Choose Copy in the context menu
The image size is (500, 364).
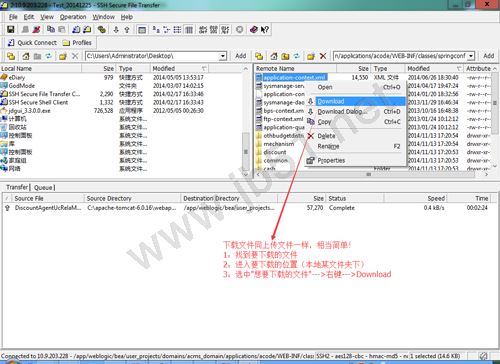(356, 122)
